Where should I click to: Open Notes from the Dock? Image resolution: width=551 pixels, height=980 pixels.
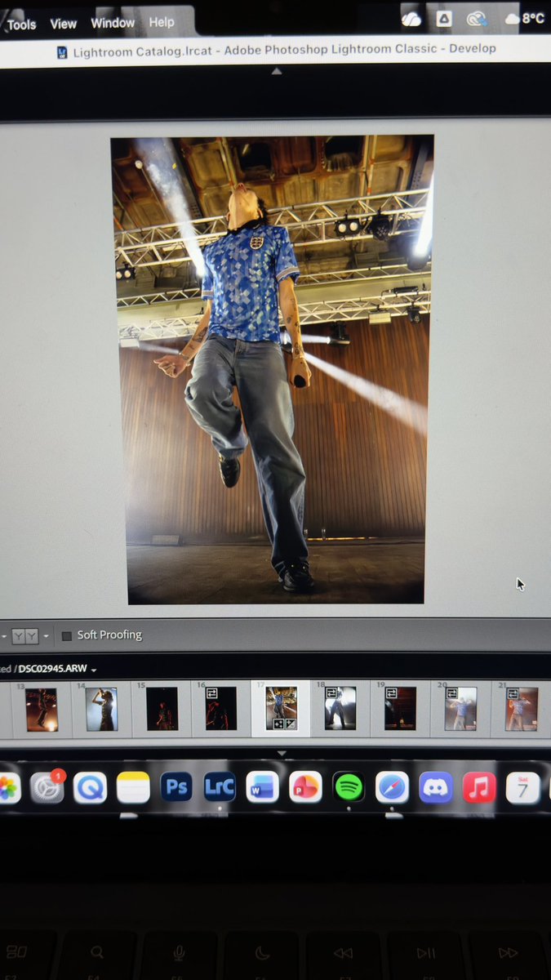[x=133, y=788]
